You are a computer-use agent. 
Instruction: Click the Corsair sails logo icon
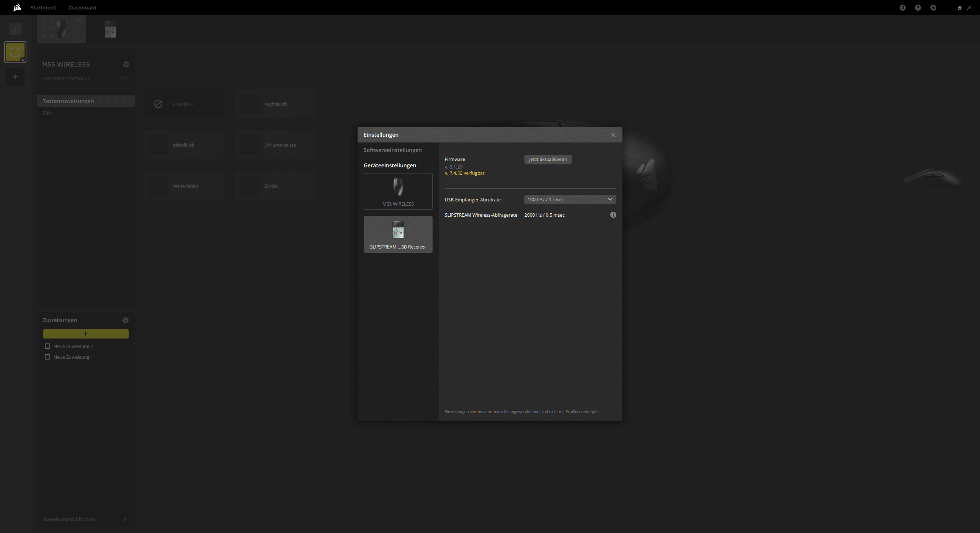(x=17, y=7)
